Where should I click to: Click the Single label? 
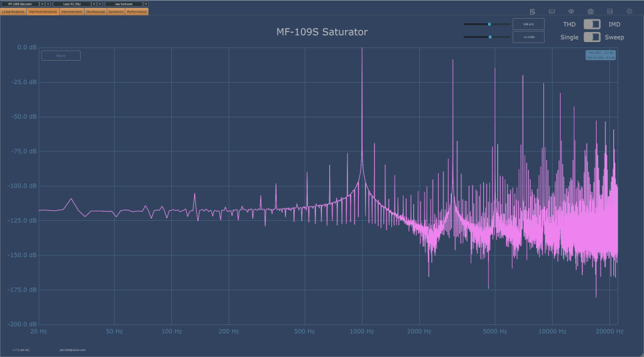569,37
